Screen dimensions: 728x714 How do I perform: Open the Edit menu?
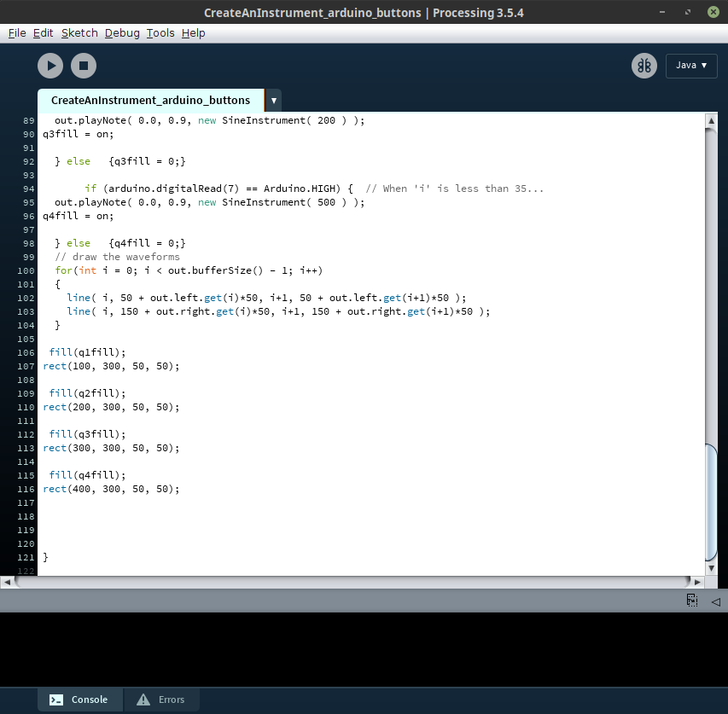coord(44,33)
